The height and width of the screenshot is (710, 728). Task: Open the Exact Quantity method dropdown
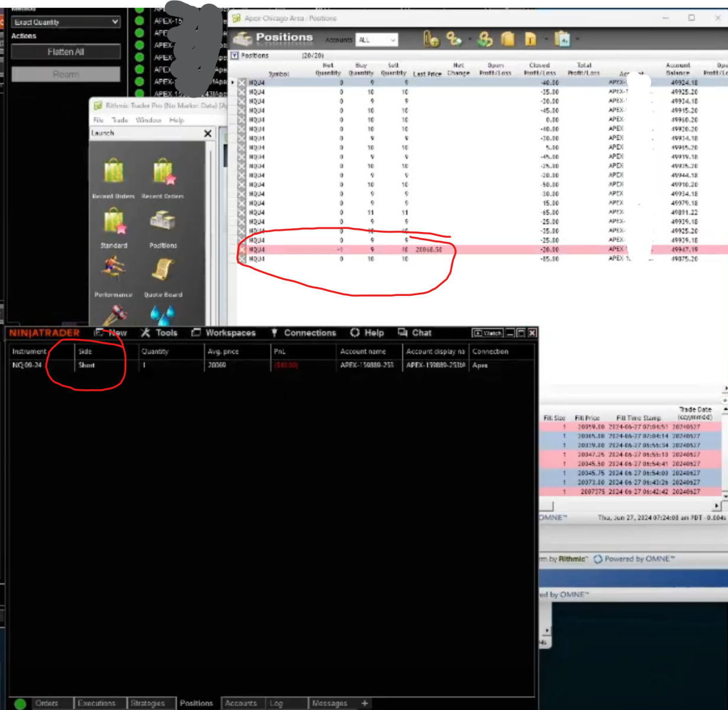pos(66,22)
